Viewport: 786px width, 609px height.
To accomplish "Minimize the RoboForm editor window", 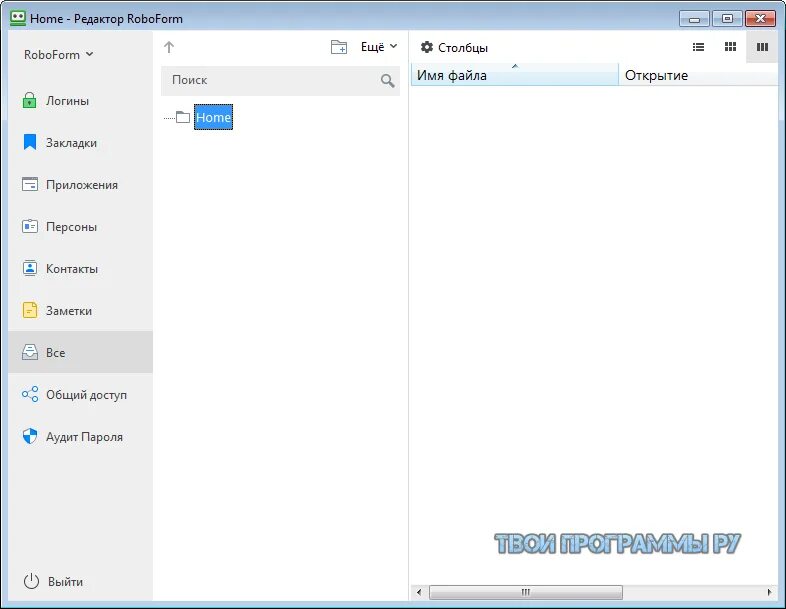I will click(x=694, y=19).
